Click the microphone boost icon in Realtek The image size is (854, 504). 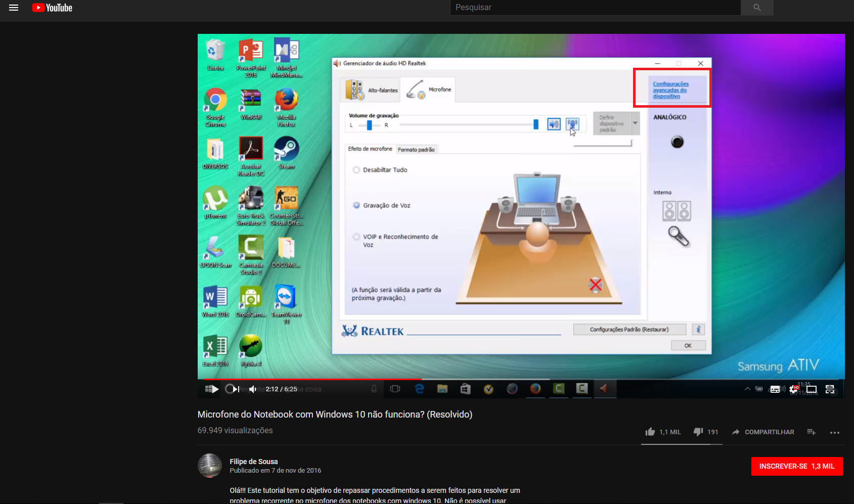(x=572, y=124)
